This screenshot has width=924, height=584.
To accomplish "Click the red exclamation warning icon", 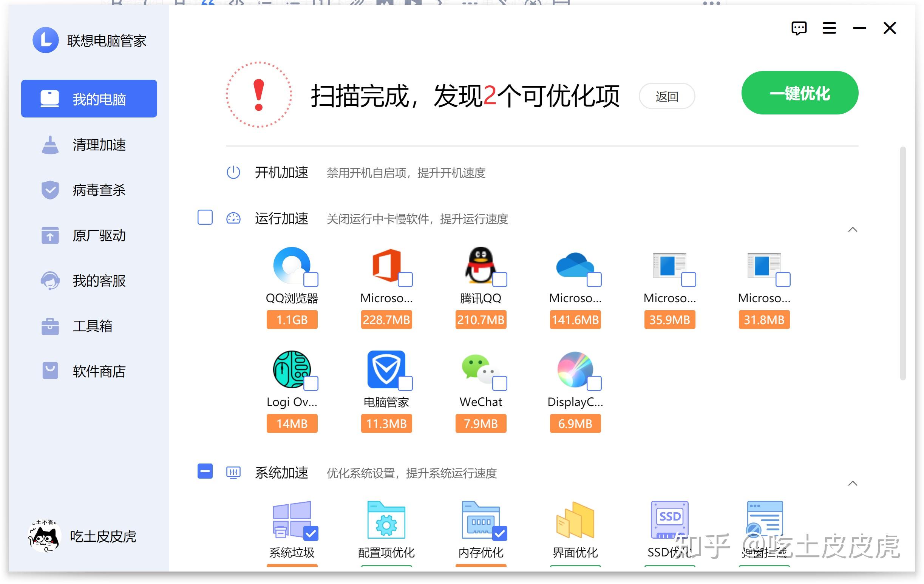I will (259, 94).
